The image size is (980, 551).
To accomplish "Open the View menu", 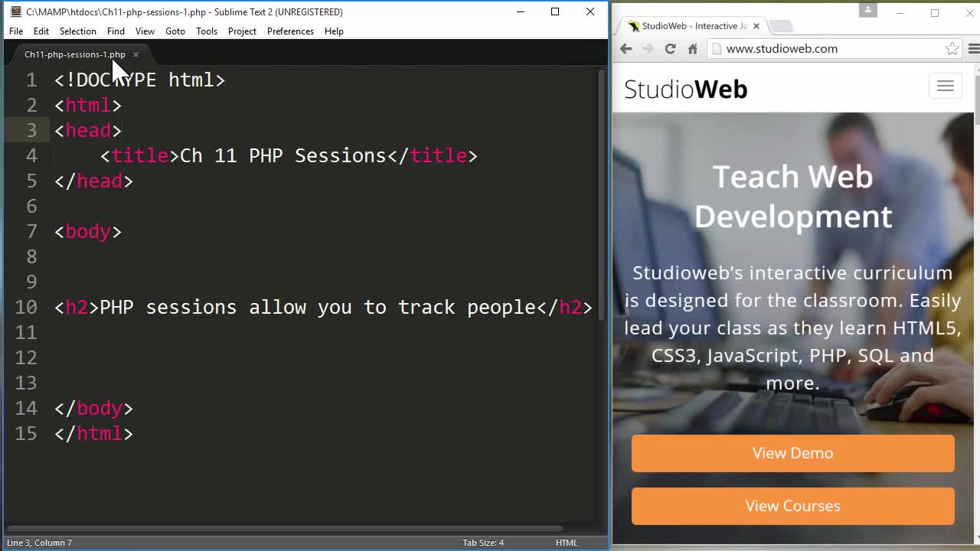I will point(145,31).
